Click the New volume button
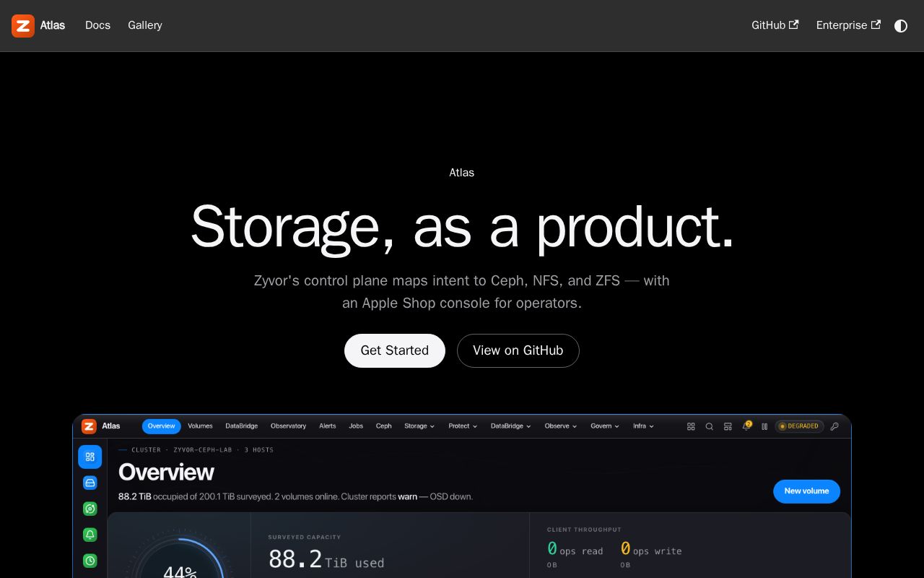 pyautogui.click(x=806, y=491)
